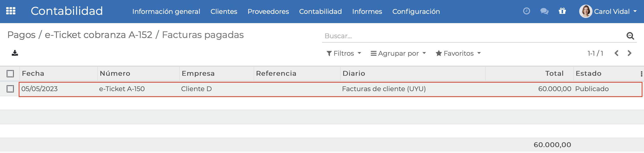
Task: Click the search magnifier icon
Action: (631, 36)
